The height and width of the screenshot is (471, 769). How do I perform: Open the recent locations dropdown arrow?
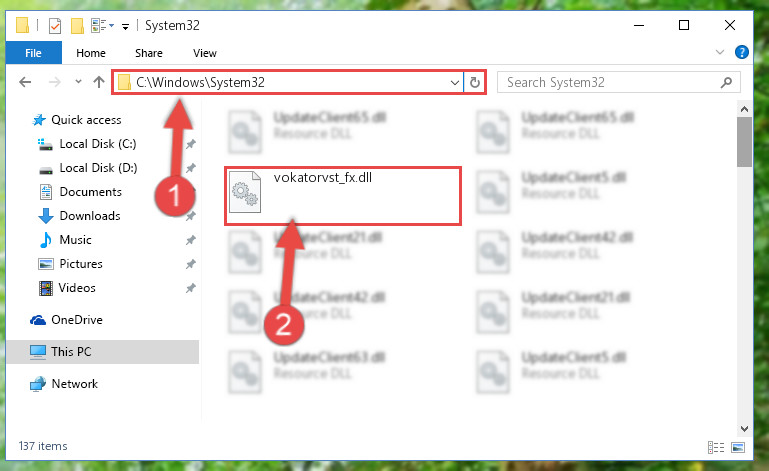click(x=78, y=82)
